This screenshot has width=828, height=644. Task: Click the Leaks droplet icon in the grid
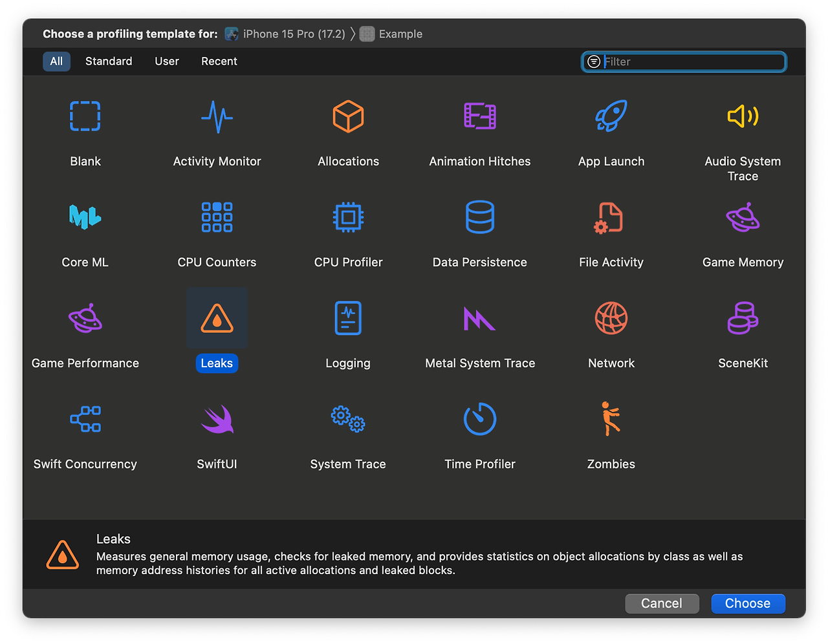[217, 318]
